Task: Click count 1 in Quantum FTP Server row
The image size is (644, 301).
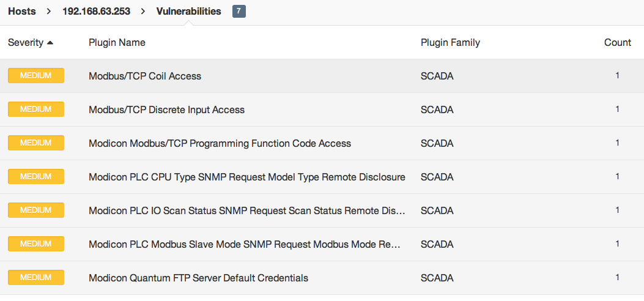Action: 617,278
